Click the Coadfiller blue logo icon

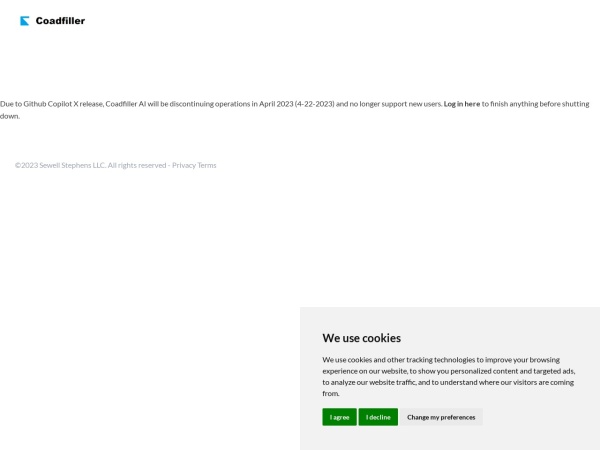(25, 21)
